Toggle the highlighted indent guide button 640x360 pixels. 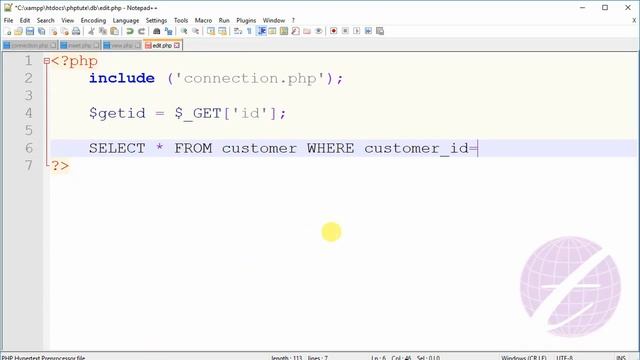(x=261, y=31)
